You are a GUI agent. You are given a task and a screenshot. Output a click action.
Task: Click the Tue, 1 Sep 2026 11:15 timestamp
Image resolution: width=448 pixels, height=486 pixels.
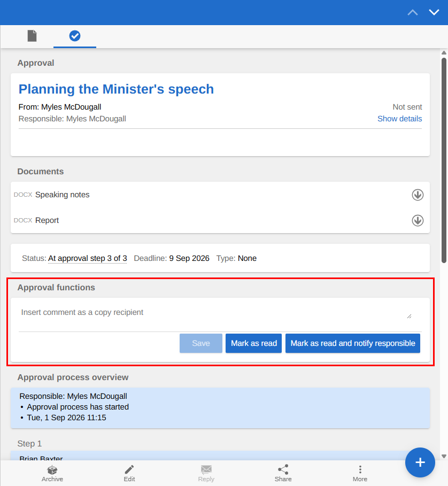click(67, 418)
